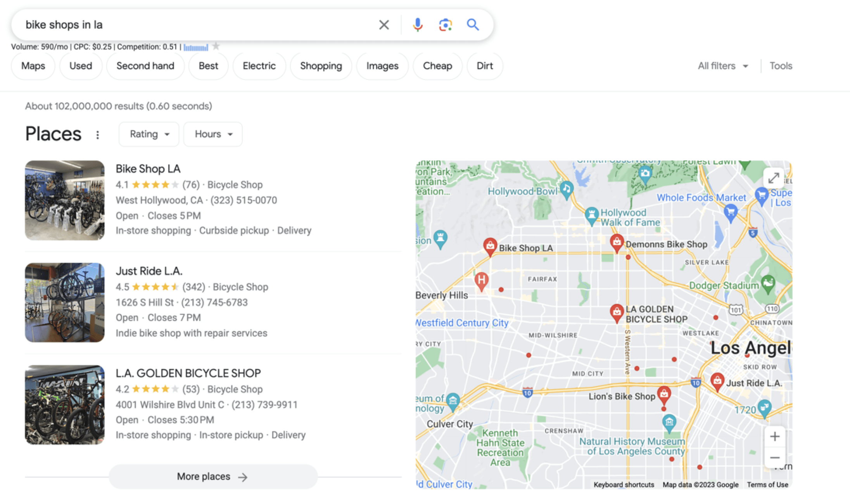Click the Hollywood Bowl music marker
Screen dimensions: 850x504
(567, 190)
